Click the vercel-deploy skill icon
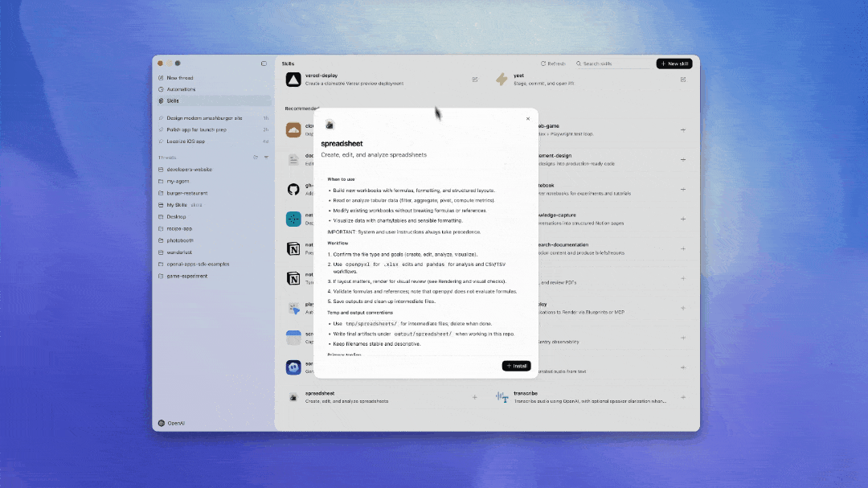 (293, 80)
